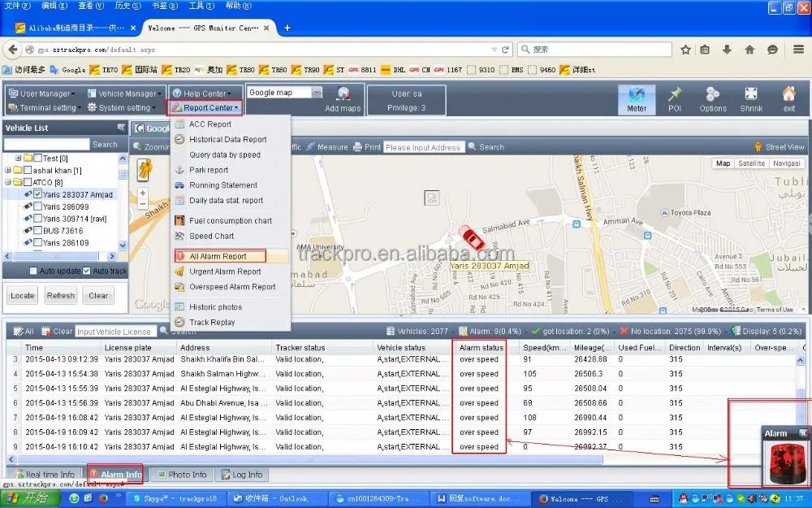The width and height of the screenshot is (812, 508).
Task: Click the Locate button
Action: tap(22, 295)
